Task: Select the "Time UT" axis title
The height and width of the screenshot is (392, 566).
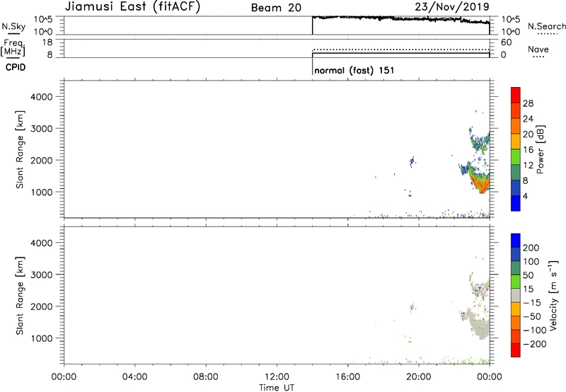Action: [277, 388]
